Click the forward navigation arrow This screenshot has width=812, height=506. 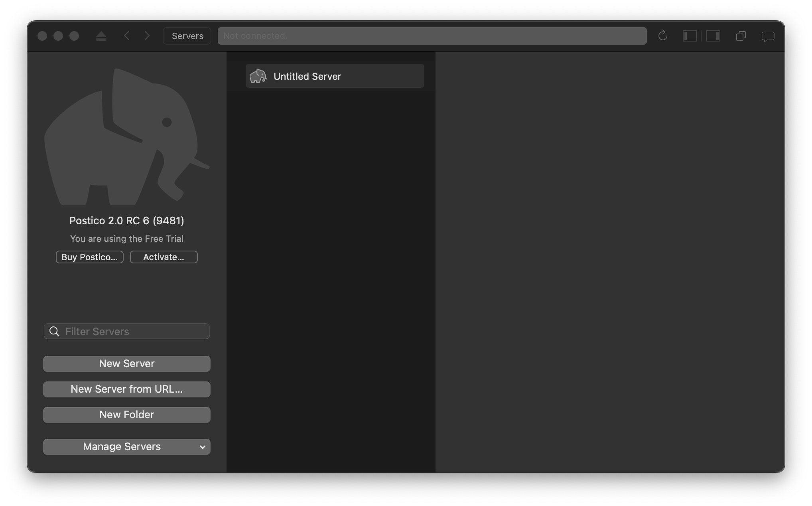coord(147,36)
